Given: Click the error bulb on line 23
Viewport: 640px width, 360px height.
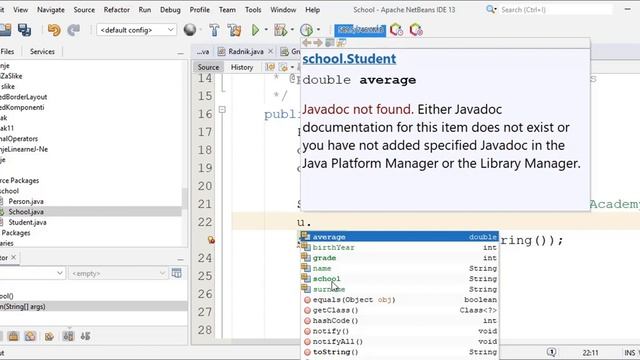Looking at the screenshot, I should click(x=211, y=240).
